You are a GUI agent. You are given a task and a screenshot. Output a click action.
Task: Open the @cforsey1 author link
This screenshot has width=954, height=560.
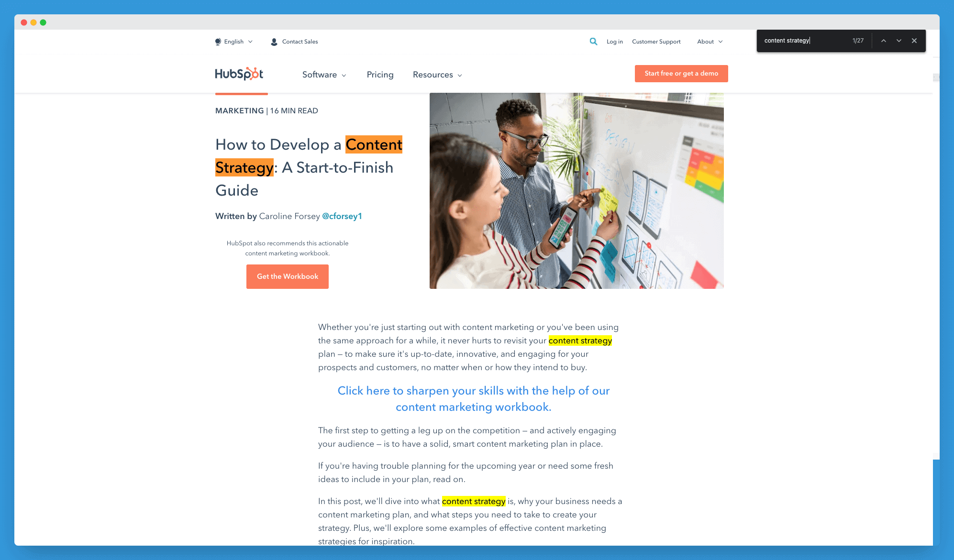[342, 216]
